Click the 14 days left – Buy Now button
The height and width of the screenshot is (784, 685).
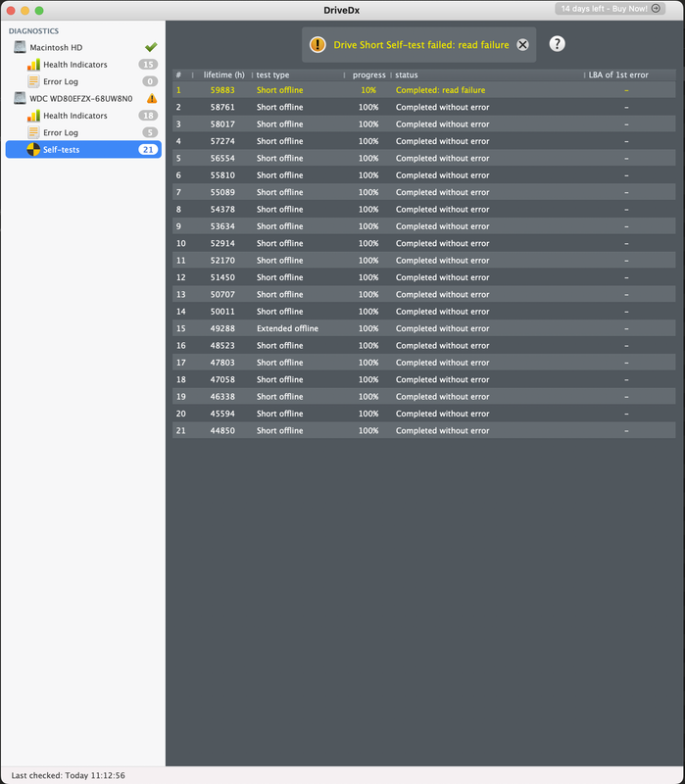[610, 9]
